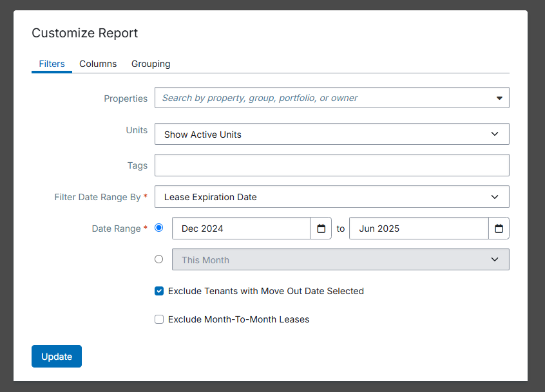Viewport: 545px width, 392px height.
Task: Choose the preset period radio button
Action: [159, 259]
